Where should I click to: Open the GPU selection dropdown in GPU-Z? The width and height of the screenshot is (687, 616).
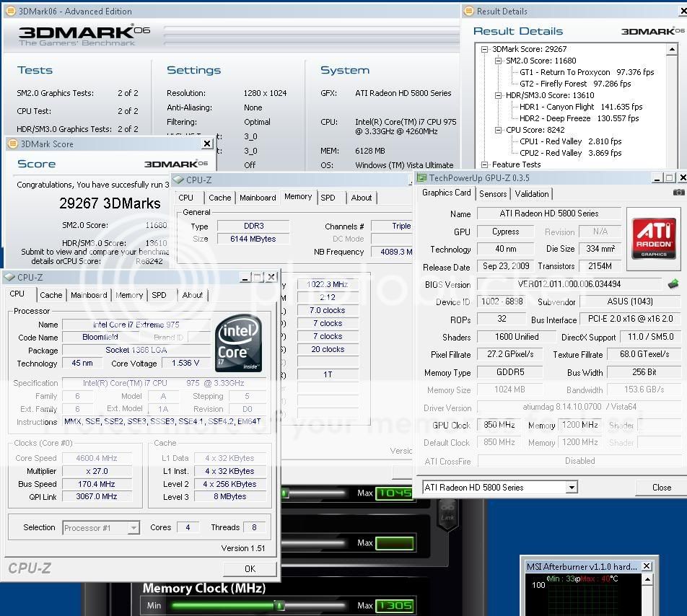coord(572,488)
